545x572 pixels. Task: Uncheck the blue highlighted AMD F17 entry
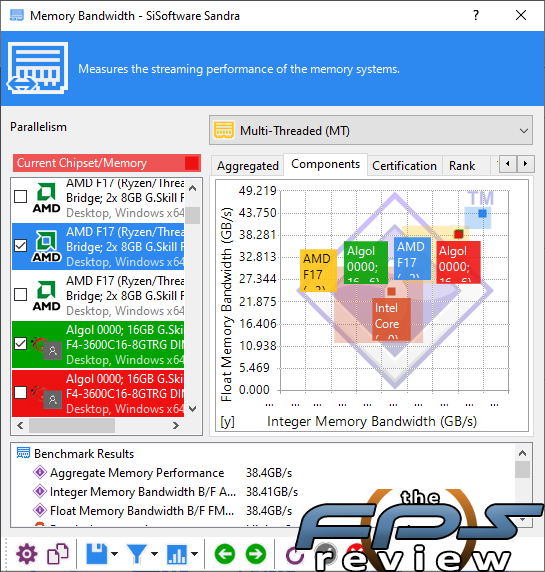tap(20, 246)
